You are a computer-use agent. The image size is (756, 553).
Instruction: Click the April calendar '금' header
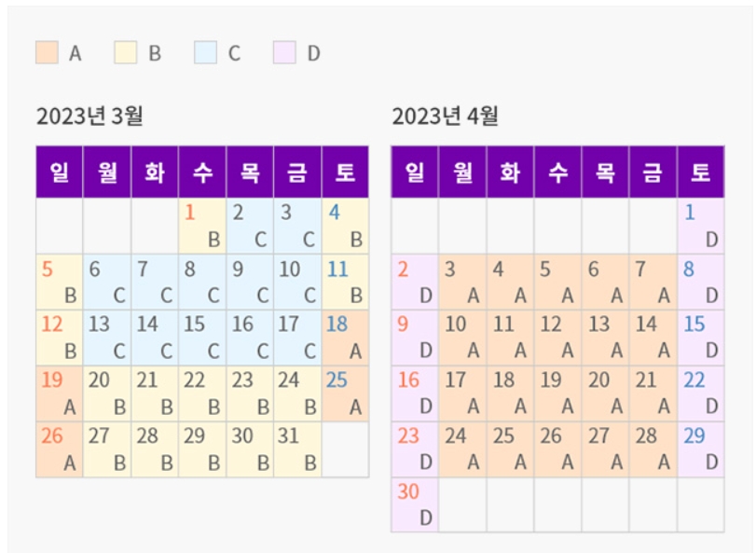coord(653,173)
